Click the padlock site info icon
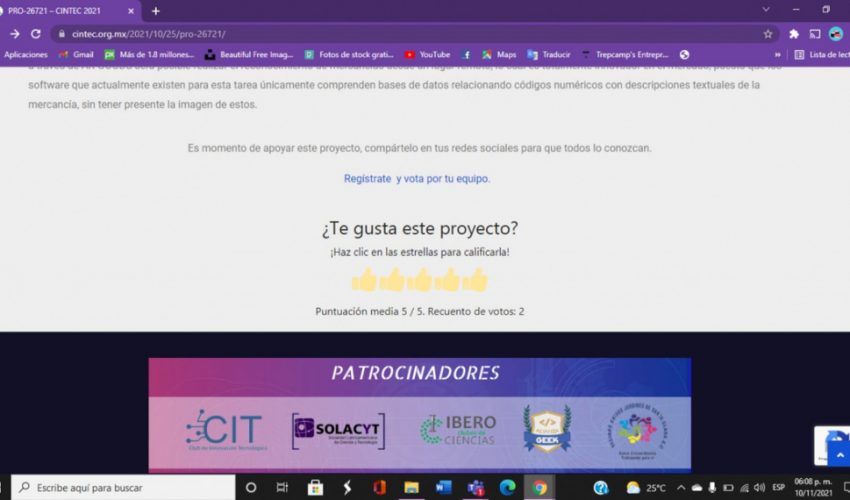The image size is (850, 500). click(62, 34)
